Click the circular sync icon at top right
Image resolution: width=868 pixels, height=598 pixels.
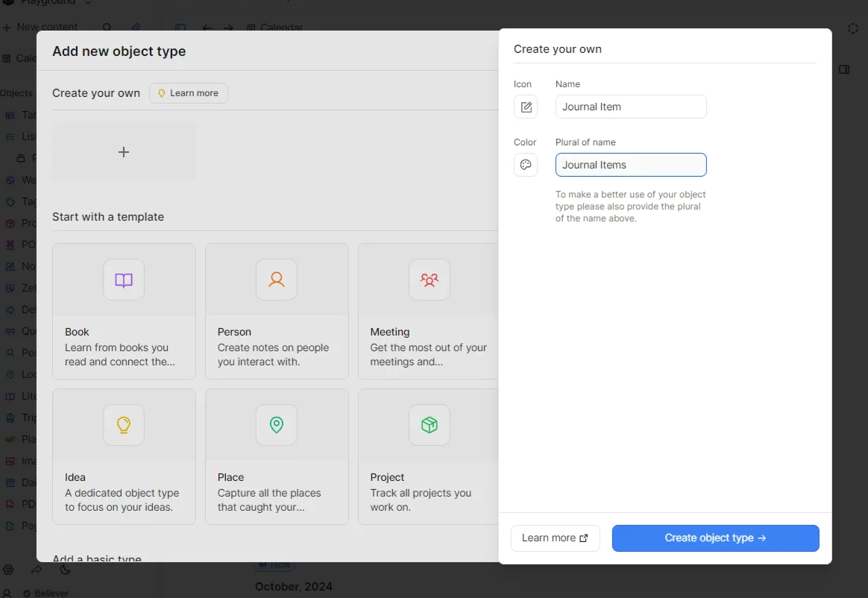point(853,28)
